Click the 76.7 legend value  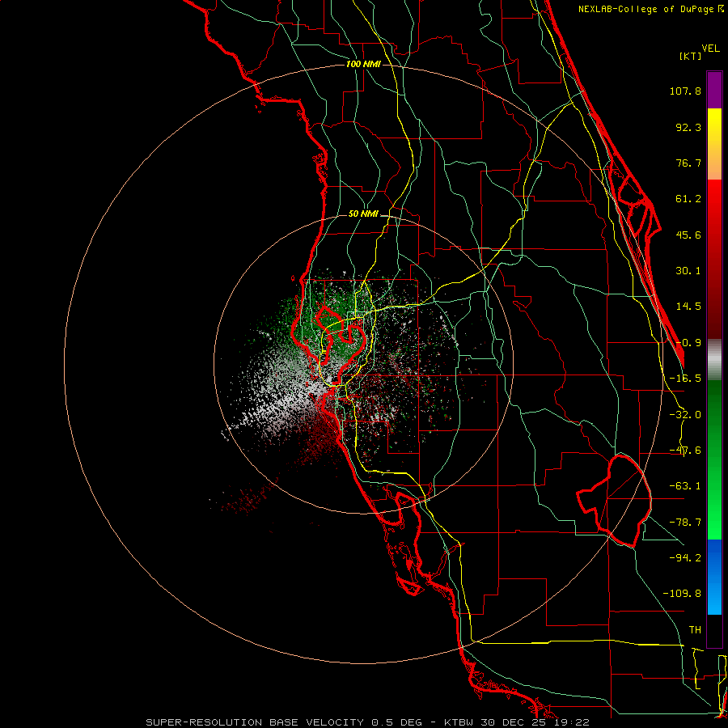point(688,163)
